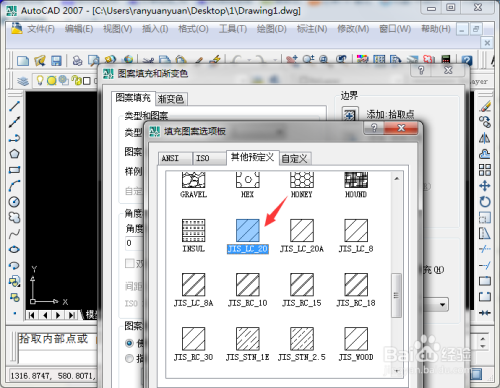Select the JIS_LC_20A hatch pattern

[302, 236]
